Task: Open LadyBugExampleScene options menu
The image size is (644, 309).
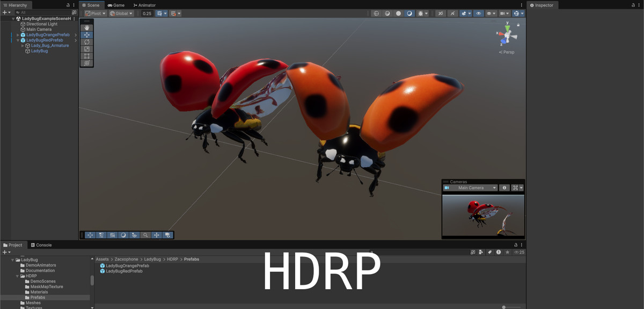Action: click(x=74, y=19)
